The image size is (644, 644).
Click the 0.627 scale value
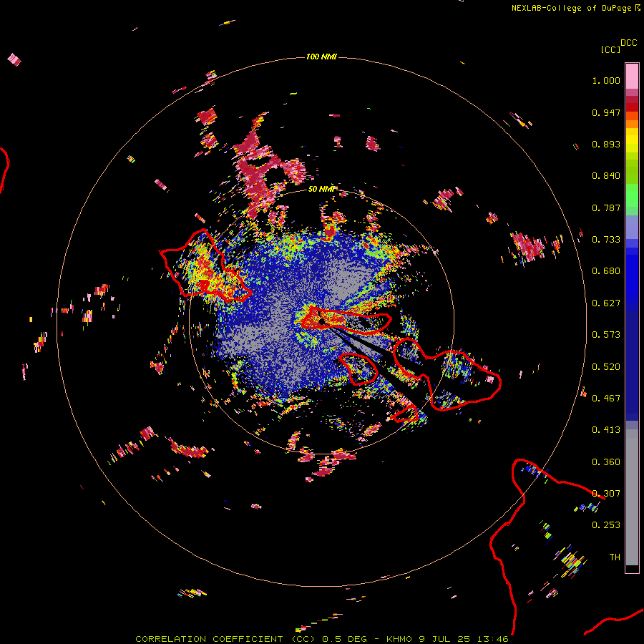(606, 303)
